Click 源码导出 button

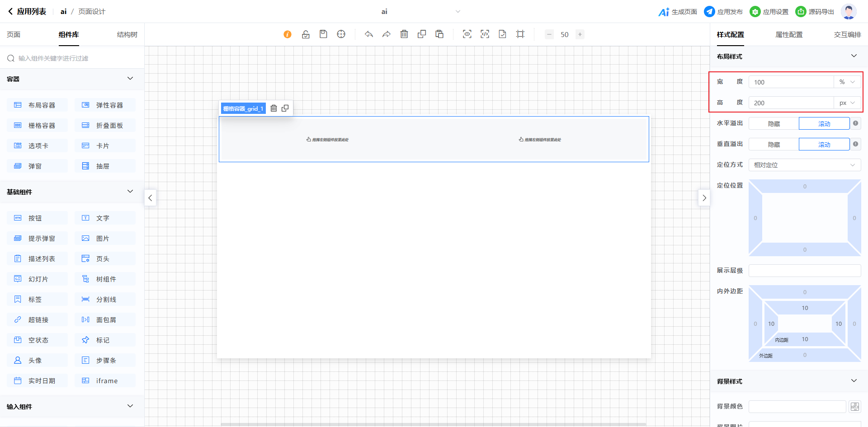(x=815, y=12)
